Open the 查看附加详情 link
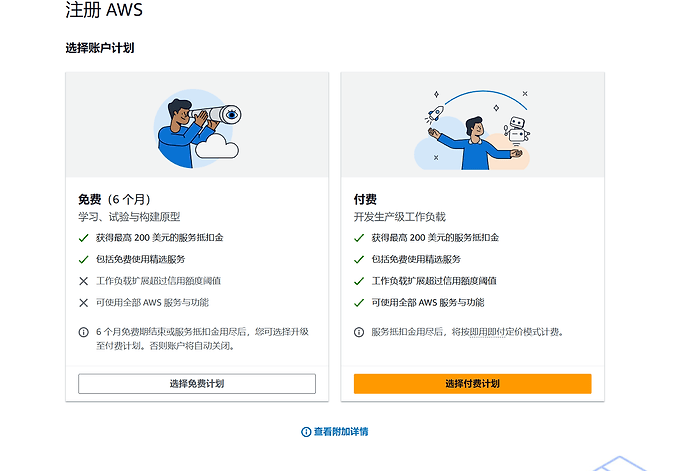 (341, 432)
